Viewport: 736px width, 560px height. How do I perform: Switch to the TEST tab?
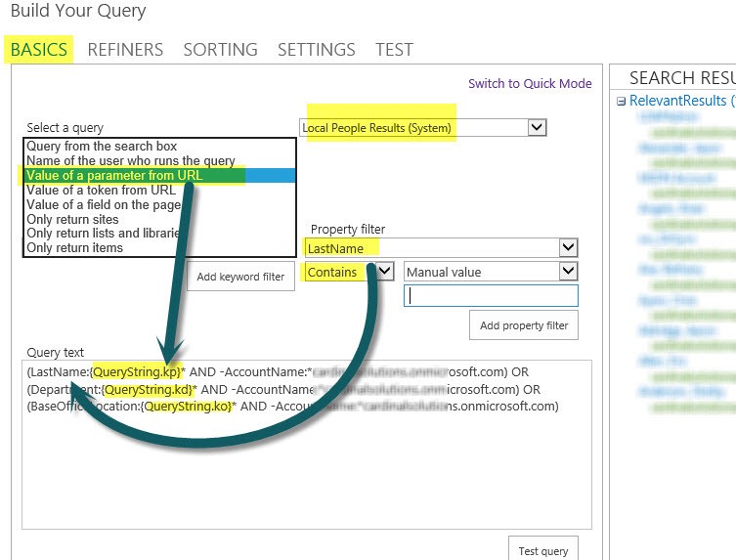click(394, 49)
